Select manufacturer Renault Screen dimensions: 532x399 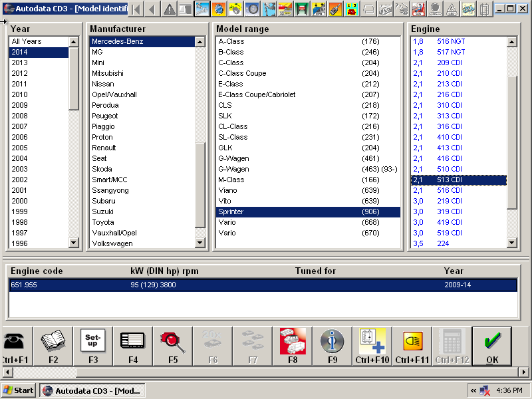142,148
